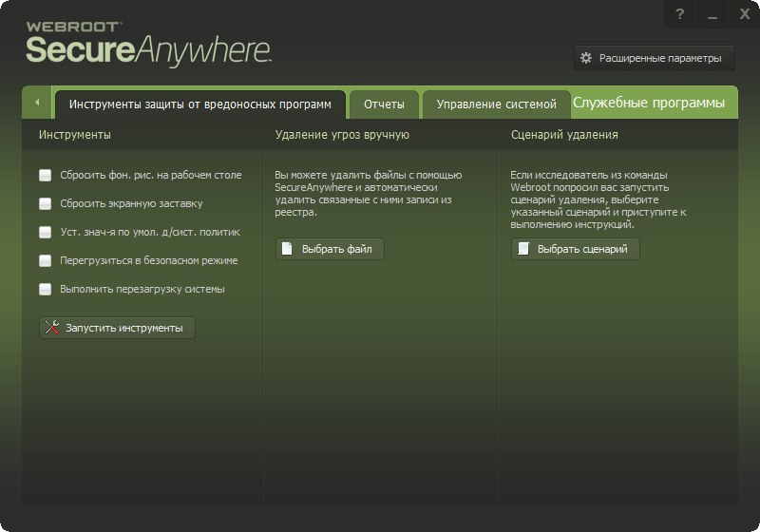Click the Удаление угроз вручную header
Image resolution: width=760 pixels, height=532 pixels.
click(x=342, y=135)
